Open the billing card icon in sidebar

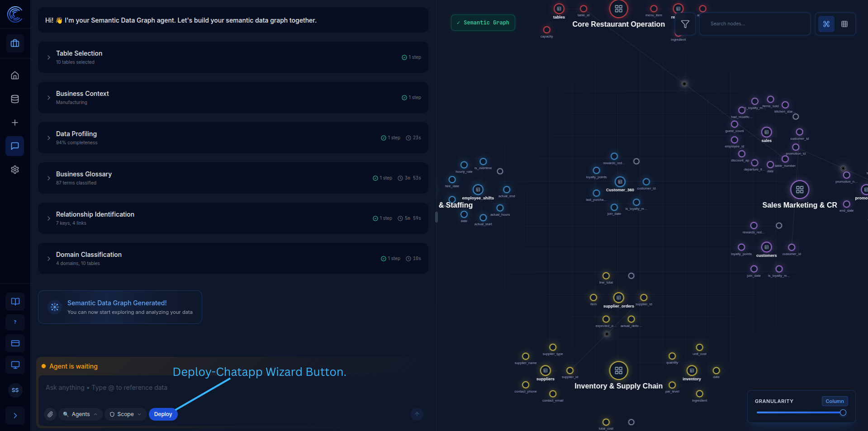pos(15,343)
